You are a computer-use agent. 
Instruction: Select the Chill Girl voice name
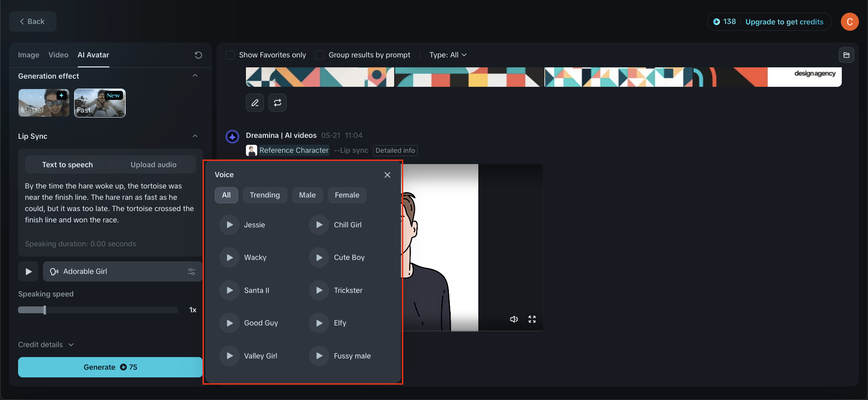coord(348,225)
